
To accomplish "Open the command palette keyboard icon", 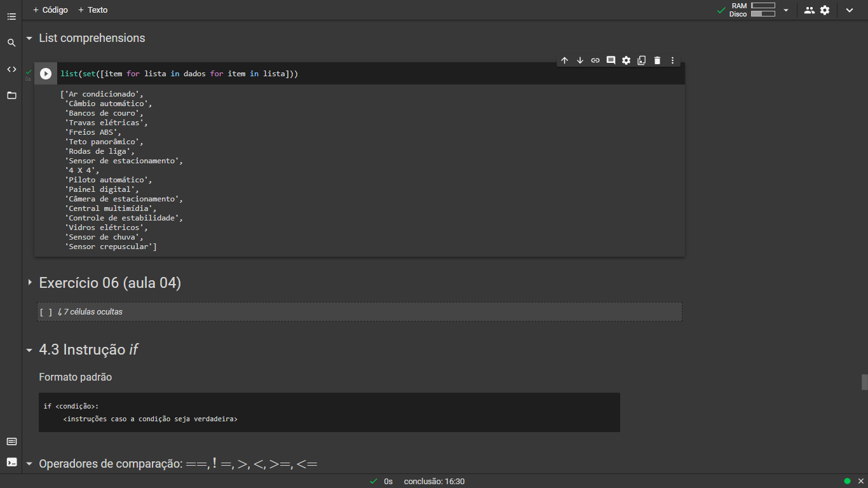I will (x=11, y=442).
